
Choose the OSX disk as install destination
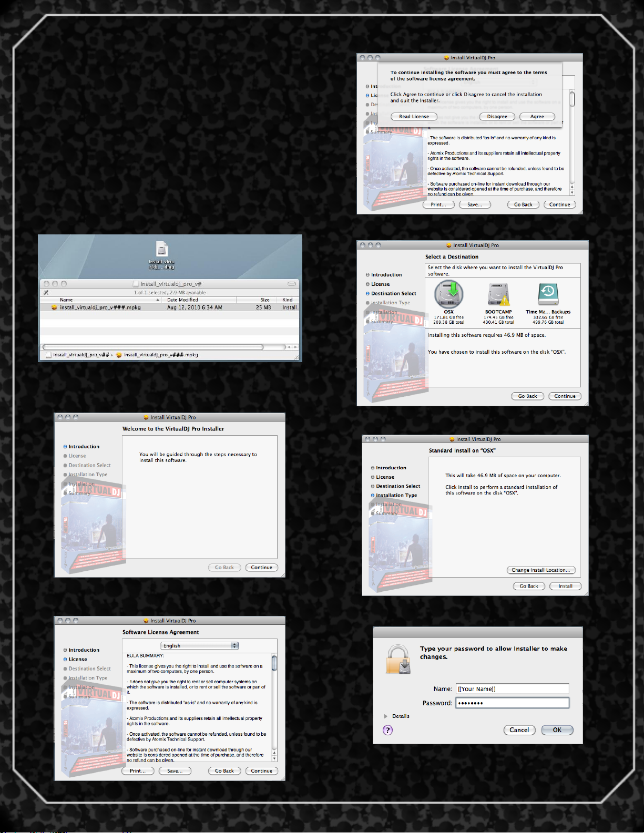click(x=448, y=294)
